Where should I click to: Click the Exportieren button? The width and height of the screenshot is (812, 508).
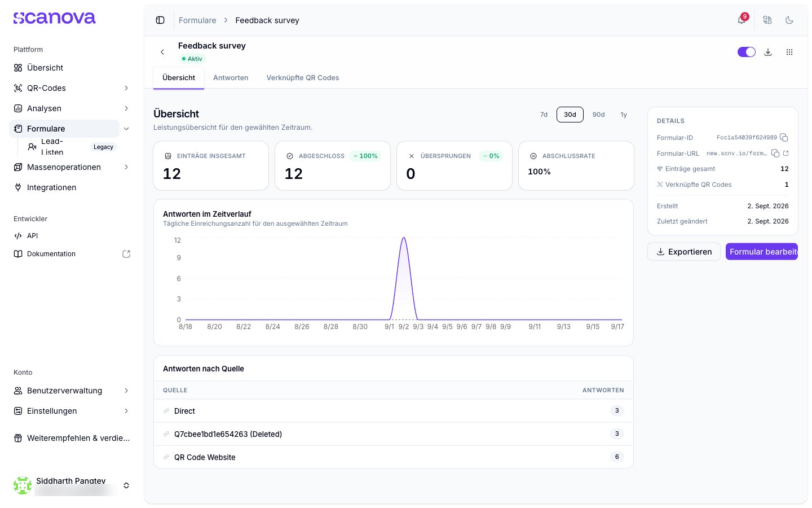click(684, 252)
